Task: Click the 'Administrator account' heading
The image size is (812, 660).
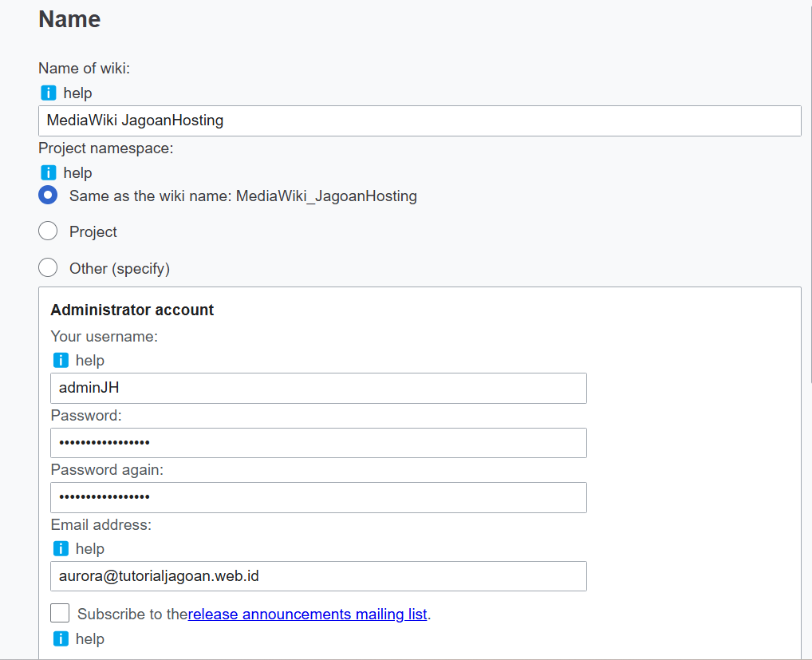Action: [132, 310]
